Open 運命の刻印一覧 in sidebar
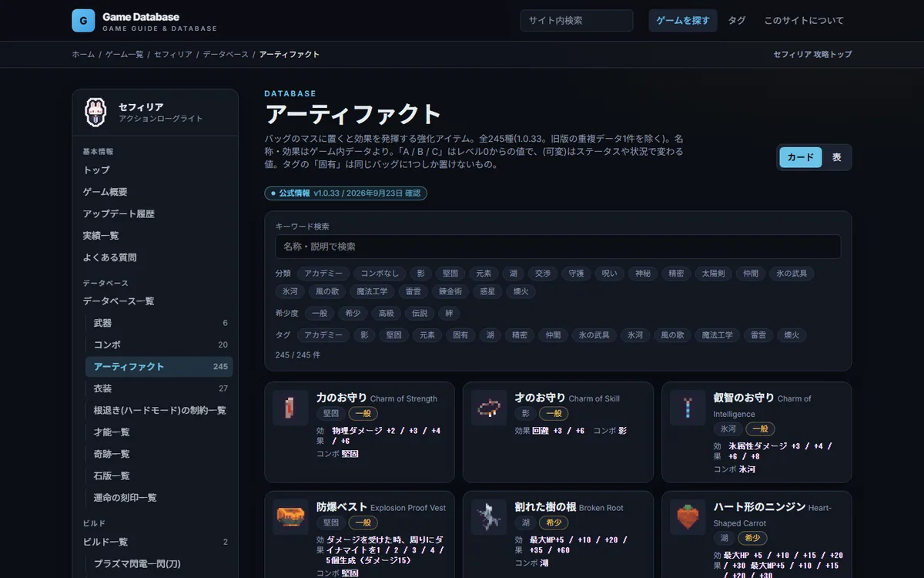924x578 pixels. point(159,498)
